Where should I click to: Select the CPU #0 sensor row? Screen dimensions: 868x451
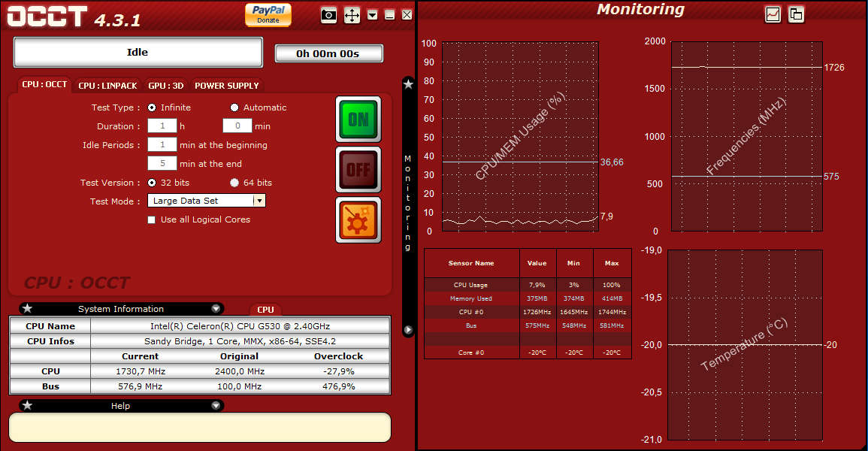528,312
